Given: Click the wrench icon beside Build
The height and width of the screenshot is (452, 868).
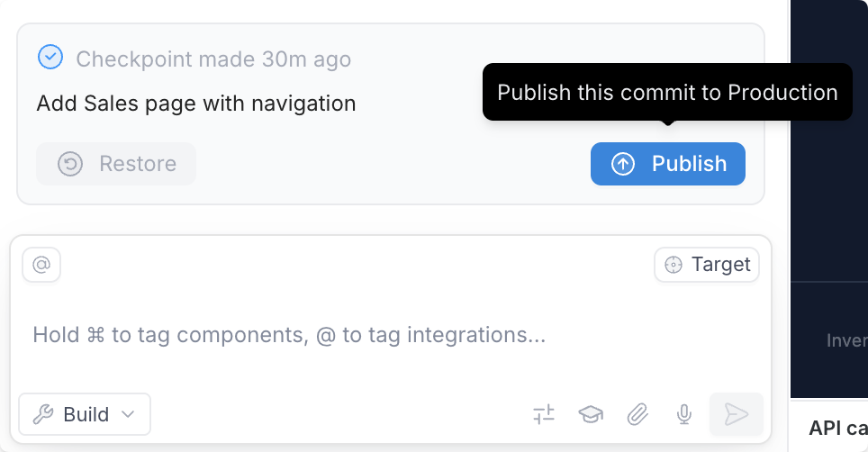Looking at the screenshot, I should click(43, 414).
